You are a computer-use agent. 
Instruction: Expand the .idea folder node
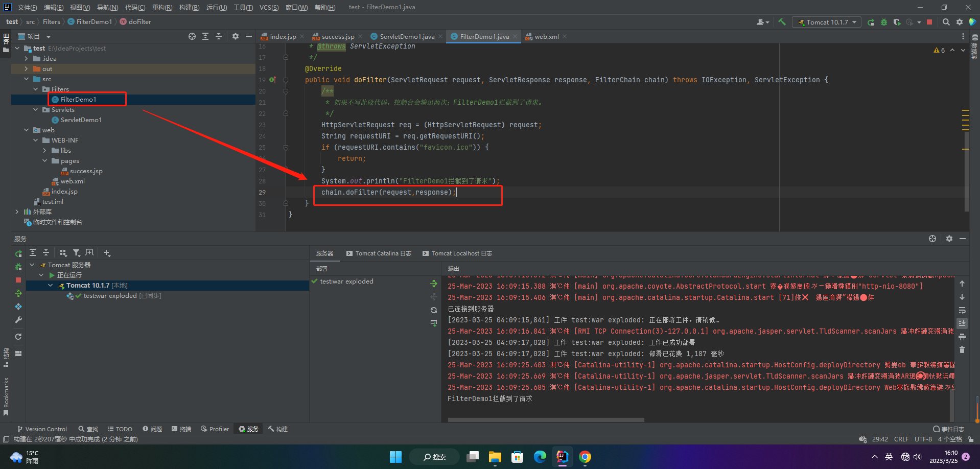(x=26, y=58)
